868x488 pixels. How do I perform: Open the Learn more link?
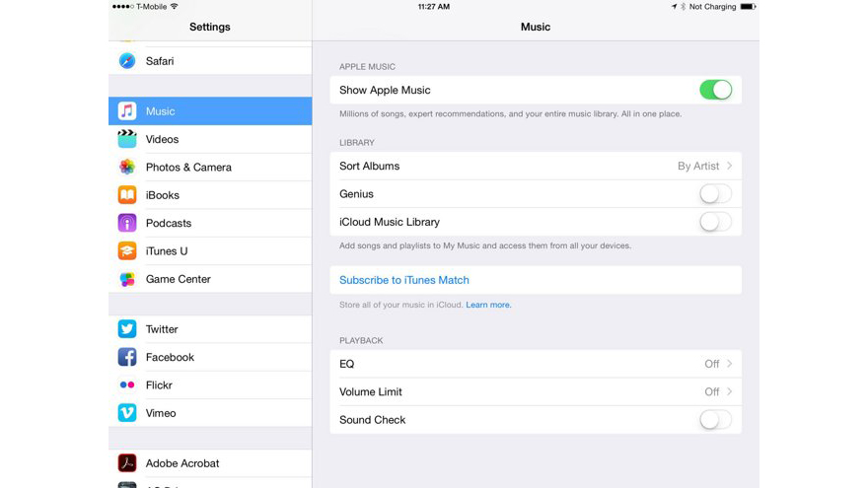[488, 305]
